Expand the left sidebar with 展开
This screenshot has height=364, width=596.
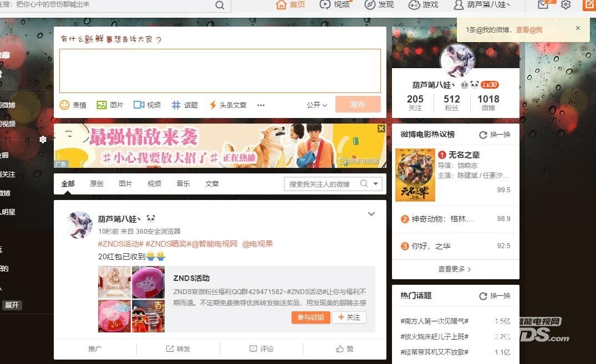click(12, 305)
